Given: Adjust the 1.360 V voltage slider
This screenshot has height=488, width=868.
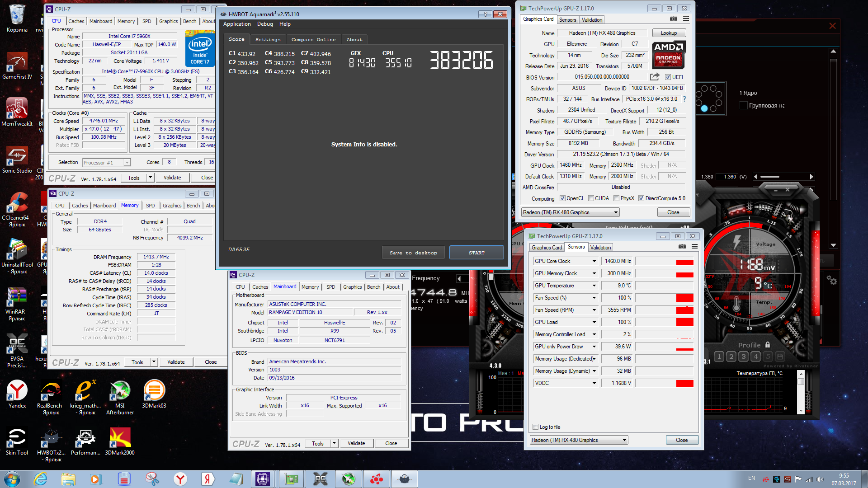Looking at the screenshot, I should pos(783,177).
